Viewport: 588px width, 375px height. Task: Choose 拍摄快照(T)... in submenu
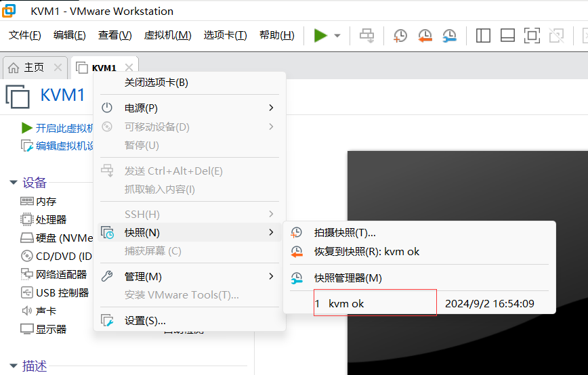[x=419, y=233]
